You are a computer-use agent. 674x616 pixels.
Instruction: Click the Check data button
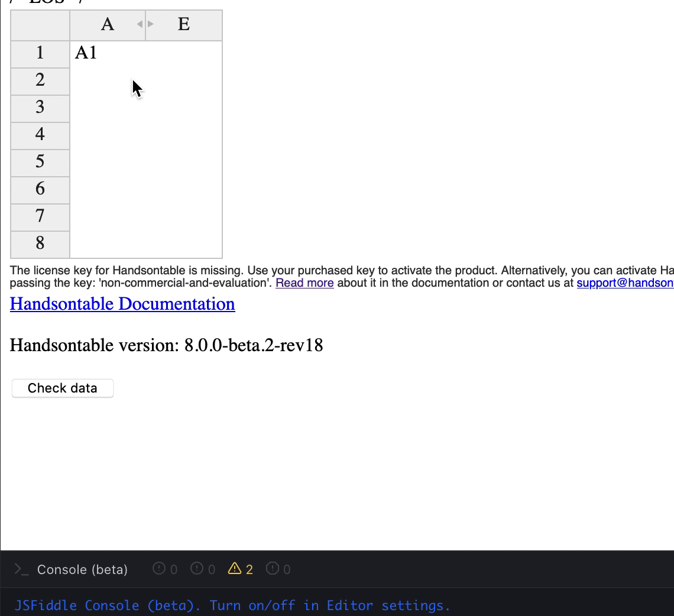62,388
